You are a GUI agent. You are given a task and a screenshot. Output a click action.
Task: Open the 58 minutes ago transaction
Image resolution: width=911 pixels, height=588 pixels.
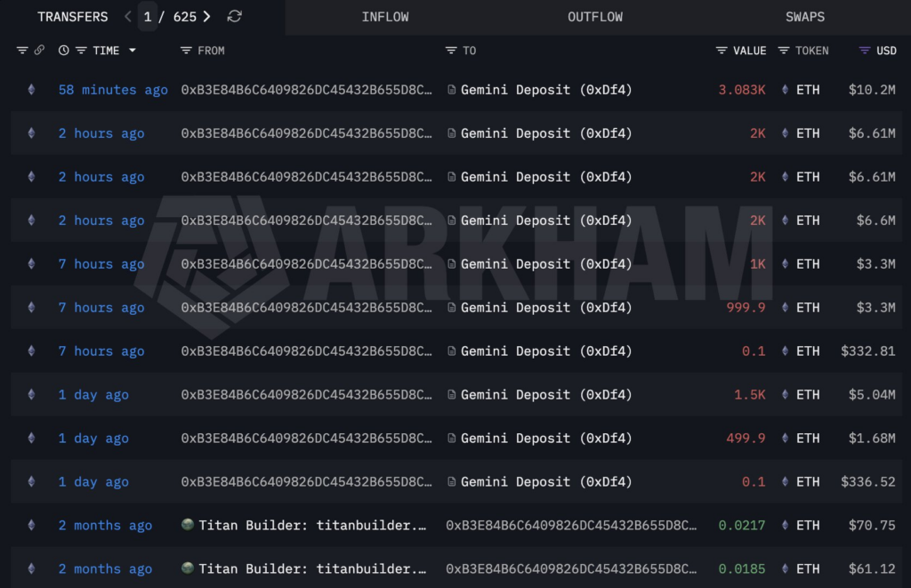(113, 90)
